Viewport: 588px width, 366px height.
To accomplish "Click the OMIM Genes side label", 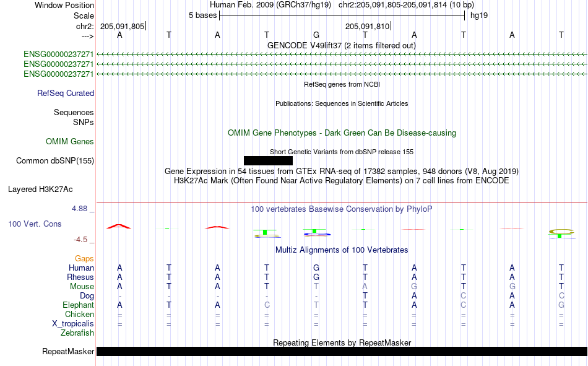I will click(70, 142).
